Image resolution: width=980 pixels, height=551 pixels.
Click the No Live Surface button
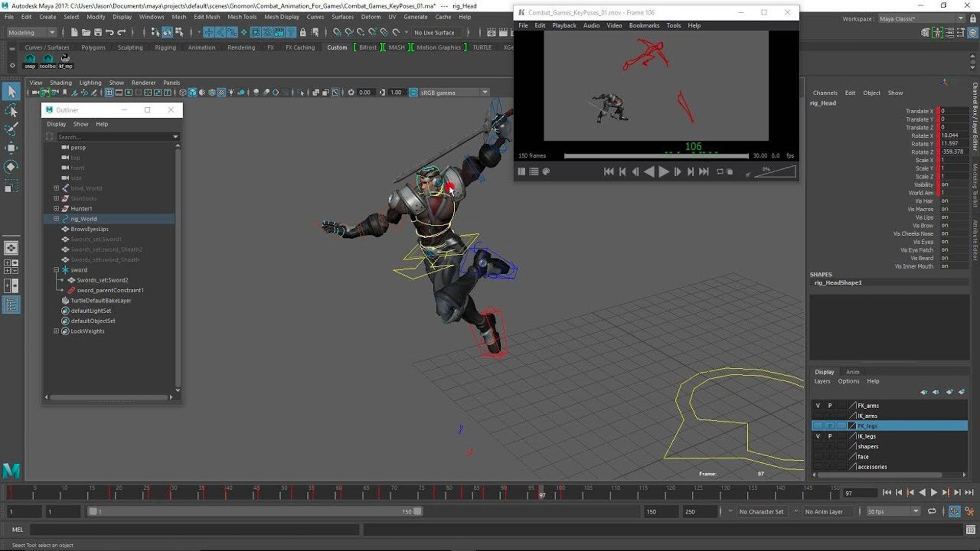[x=435, y=32]
